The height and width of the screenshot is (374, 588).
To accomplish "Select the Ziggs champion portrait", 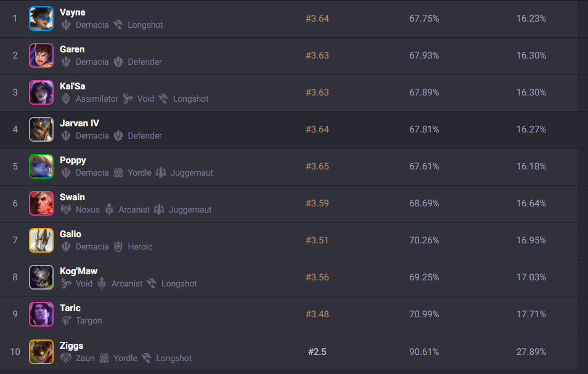I will pyautogui.click(x=41, y=352).
